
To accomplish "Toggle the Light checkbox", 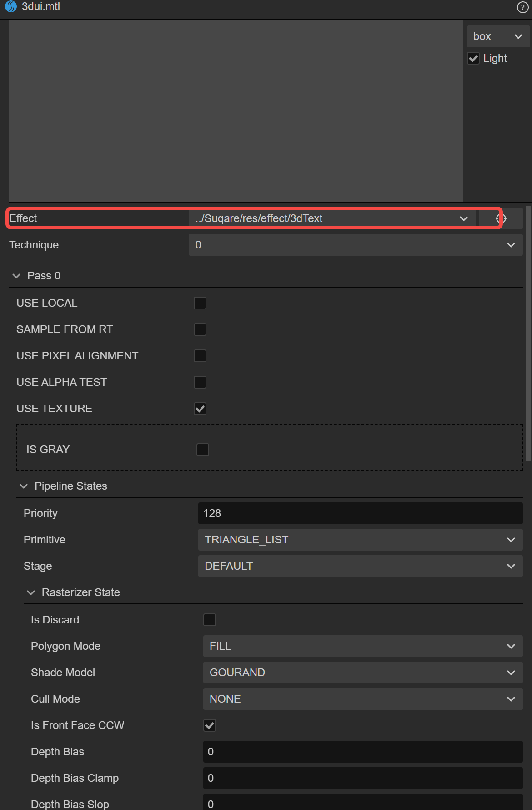I will click(x=473, y=59).
